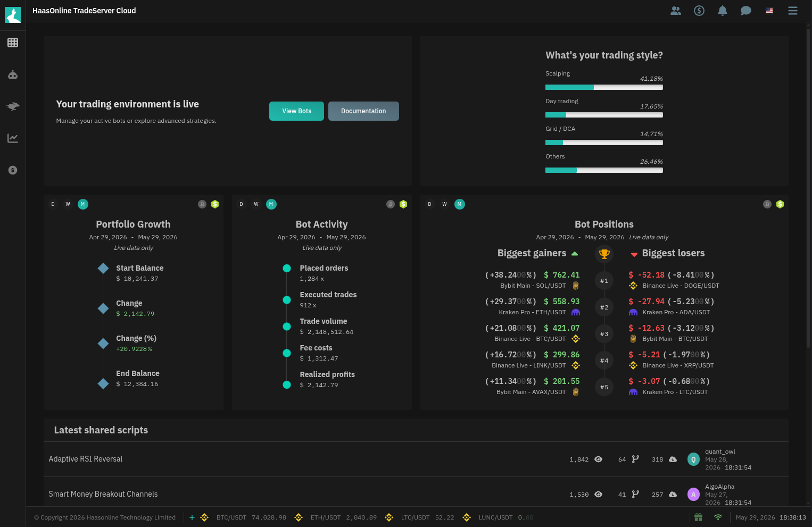Image resolution: width=812 pixels, height=527 pixels.
Task: Open the US flag language selector
Action: pos(769,11)
